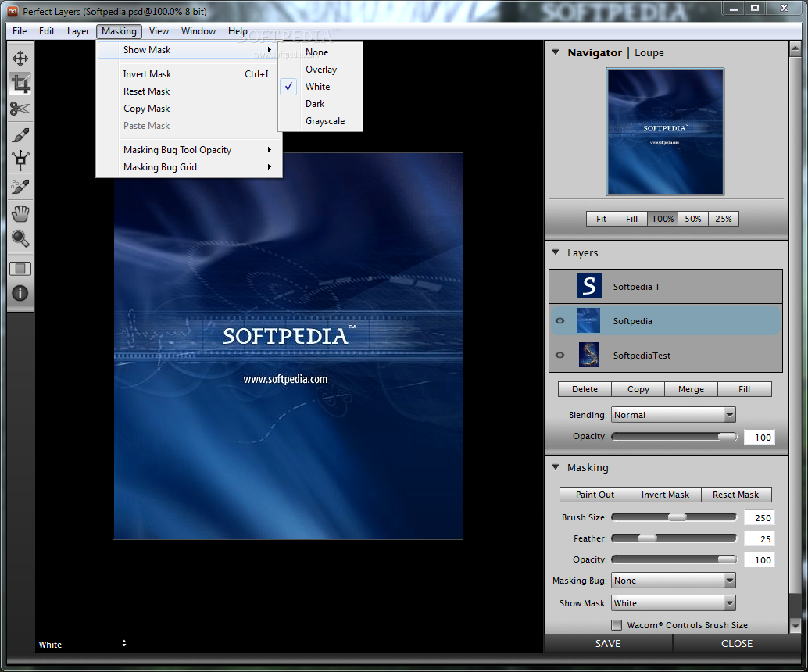Select the Masking Bug tool
808x672 pixels.
(20, 160)
